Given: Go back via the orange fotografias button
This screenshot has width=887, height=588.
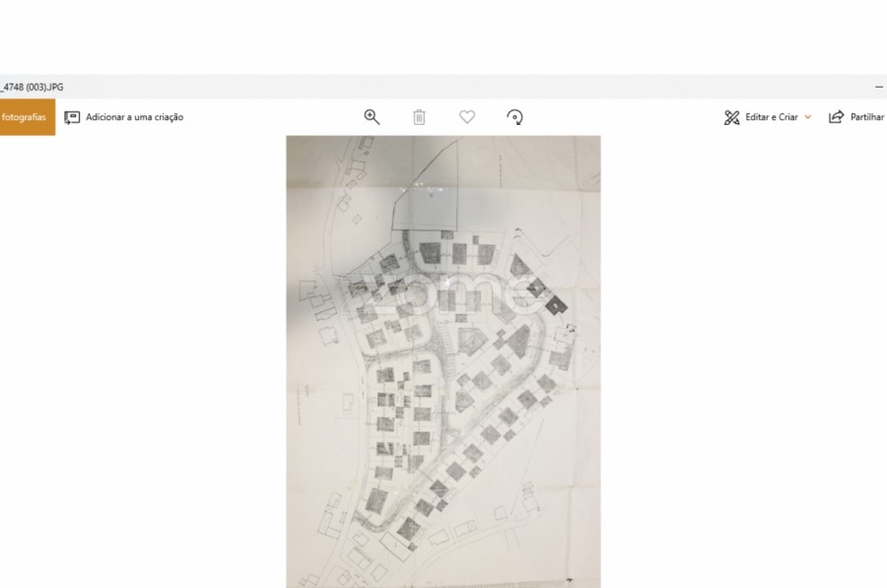Looking at the screenshot, I should pos(27,117).
